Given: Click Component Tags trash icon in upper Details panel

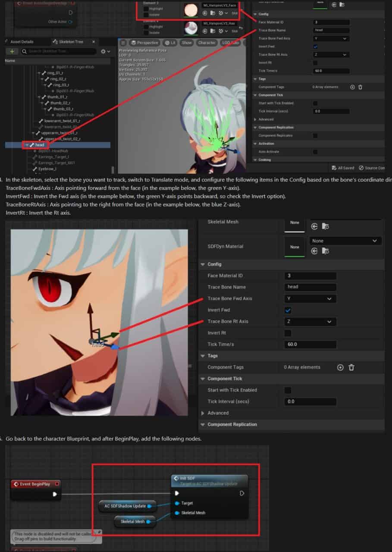Looking at the screenshot, I should tap(361, 87).
